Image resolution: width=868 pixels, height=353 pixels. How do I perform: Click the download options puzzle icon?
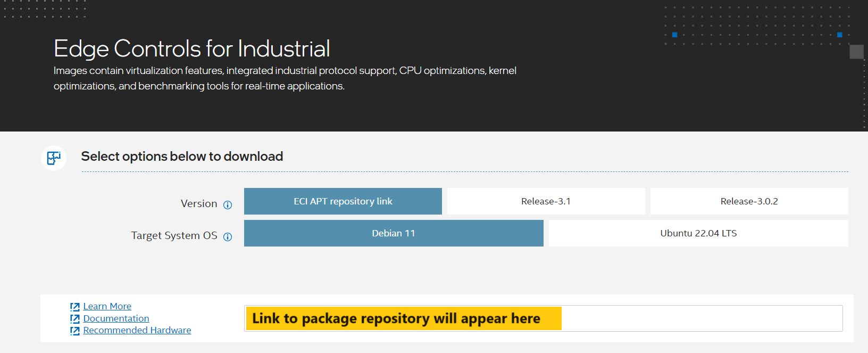54,158
